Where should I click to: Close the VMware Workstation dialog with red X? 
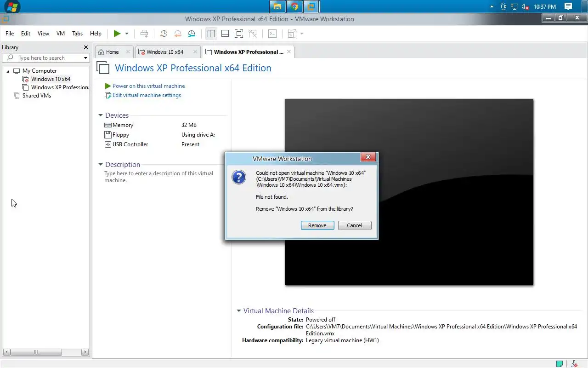(367, 157)
